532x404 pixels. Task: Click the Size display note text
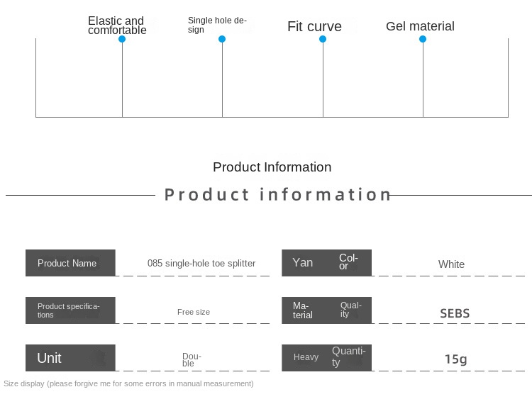tap(128, 383)
